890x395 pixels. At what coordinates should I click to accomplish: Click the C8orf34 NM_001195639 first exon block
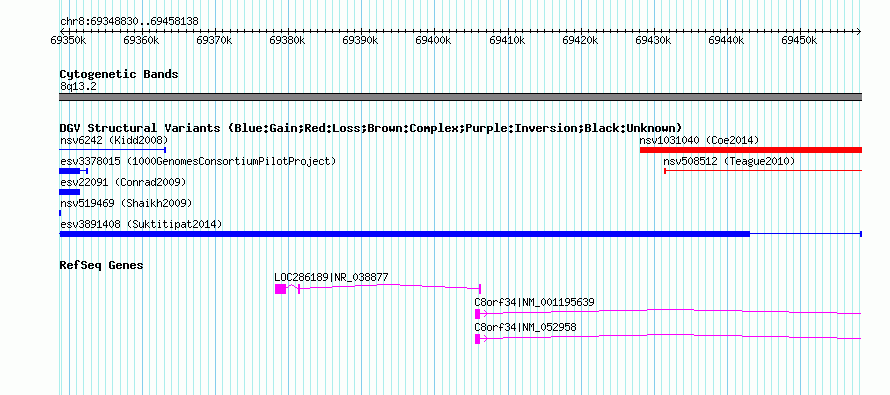click(x=477, y=314)
